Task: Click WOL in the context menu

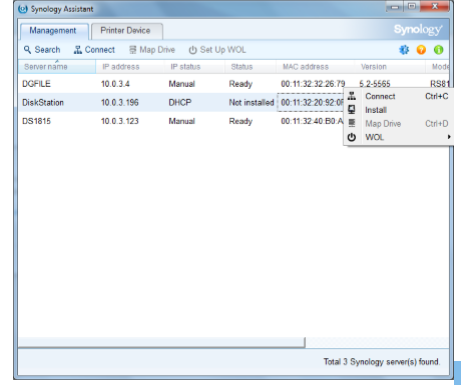Action: coord(399,137)
